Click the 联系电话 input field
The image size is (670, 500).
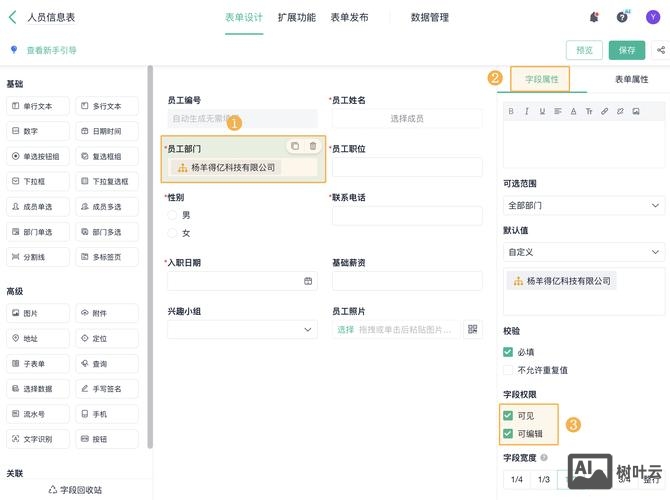pyautogui.click(x=407, y=216)
